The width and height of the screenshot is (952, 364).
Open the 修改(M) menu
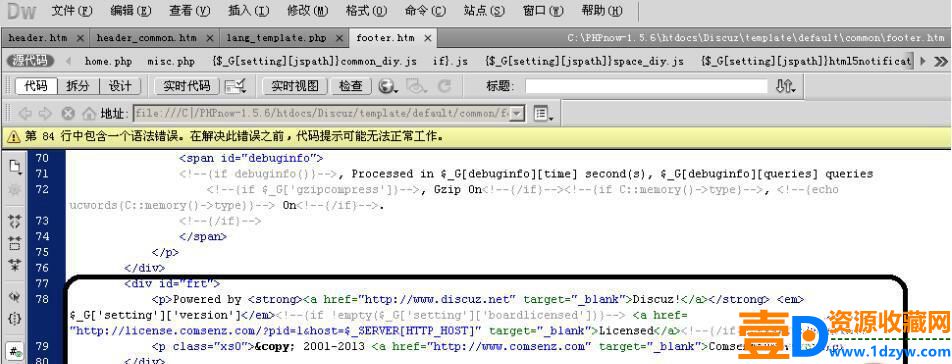point(307,11)
